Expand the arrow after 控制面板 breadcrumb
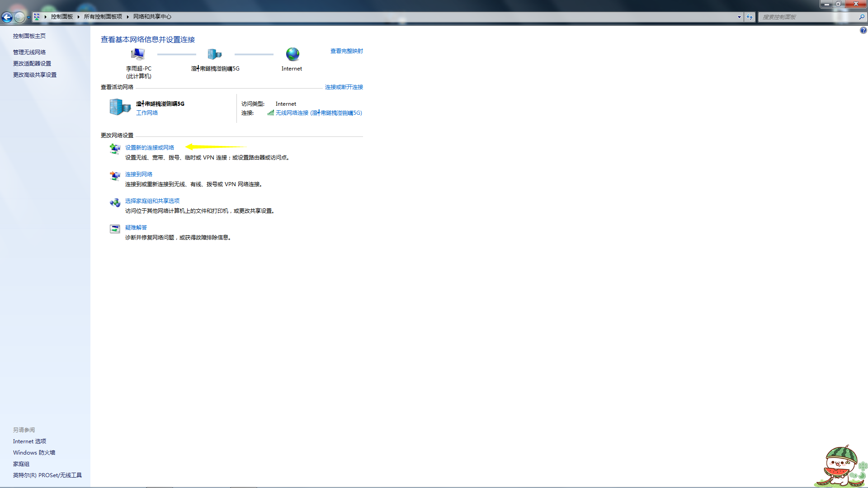Viewport: 868px width, 488px height. click(x=79, y=17)
